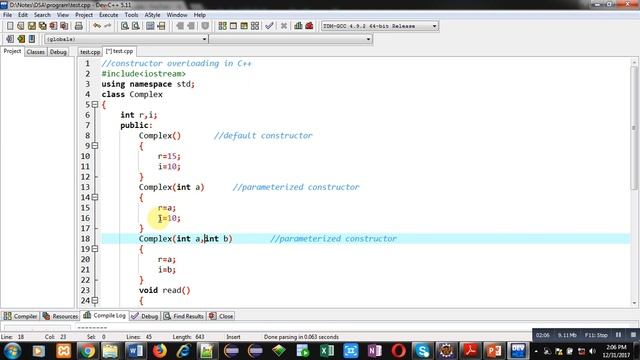Viewport: 640px width, 360px height.
Task: Click the checkmark Debug toolbar icon
Action: point(269,26)
